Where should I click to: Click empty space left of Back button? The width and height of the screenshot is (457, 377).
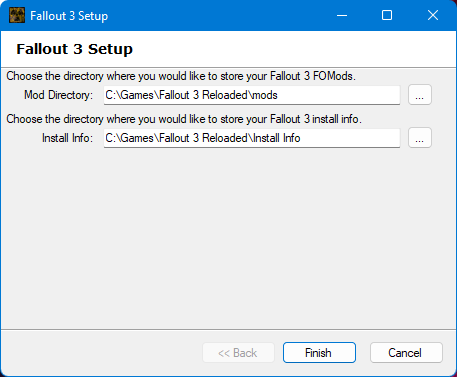(x=100, y=352)
